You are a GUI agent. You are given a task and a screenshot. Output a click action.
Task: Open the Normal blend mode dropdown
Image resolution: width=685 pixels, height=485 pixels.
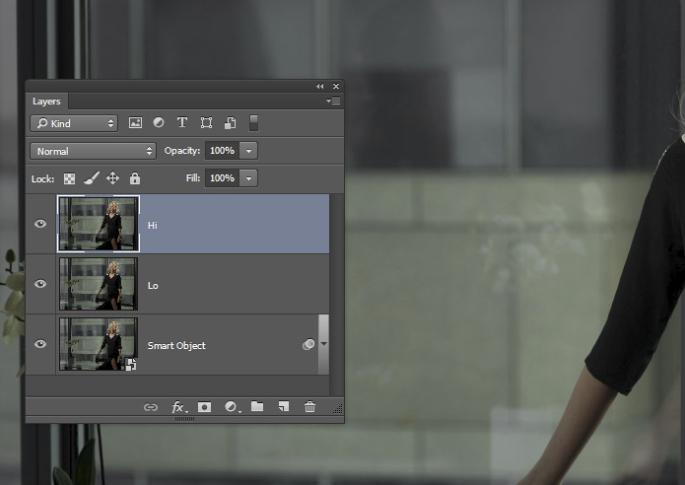[93, 151]
